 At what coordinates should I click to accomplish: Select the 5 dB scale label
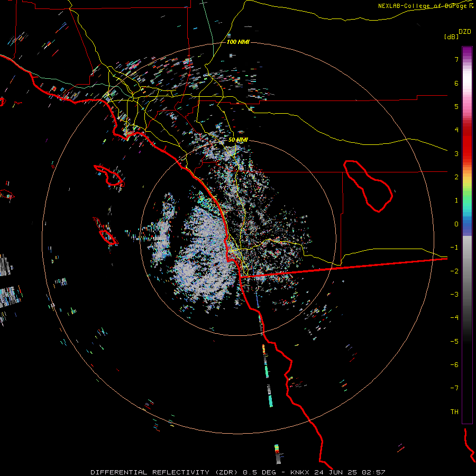pos(456,106)
